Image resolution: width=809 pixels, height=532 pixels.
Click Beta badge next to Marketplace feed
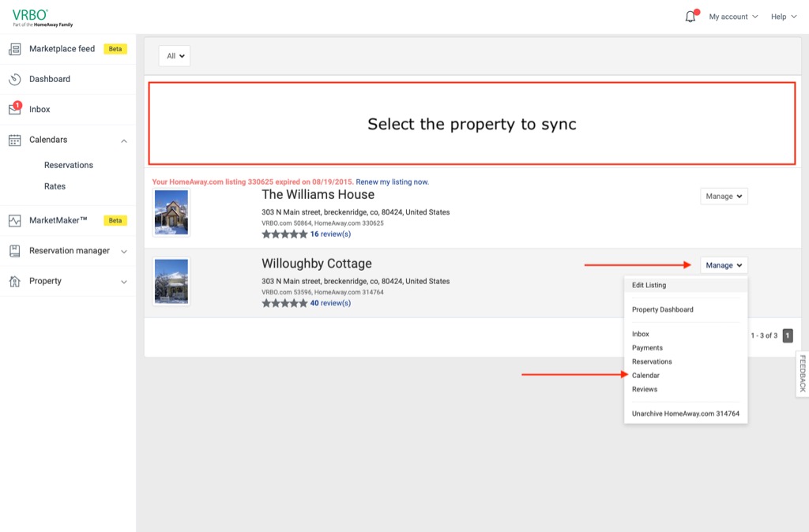115,49
